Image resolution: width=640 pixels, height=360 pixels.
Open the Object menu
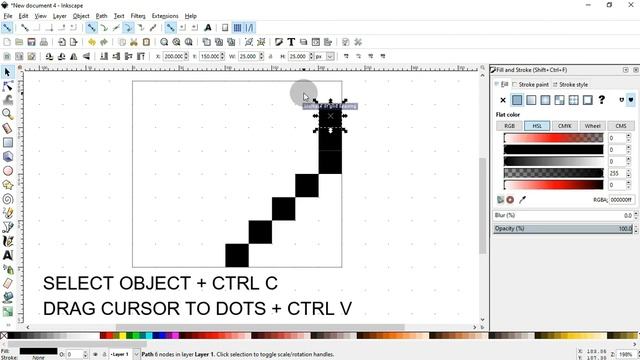click(x=81, y=16)
